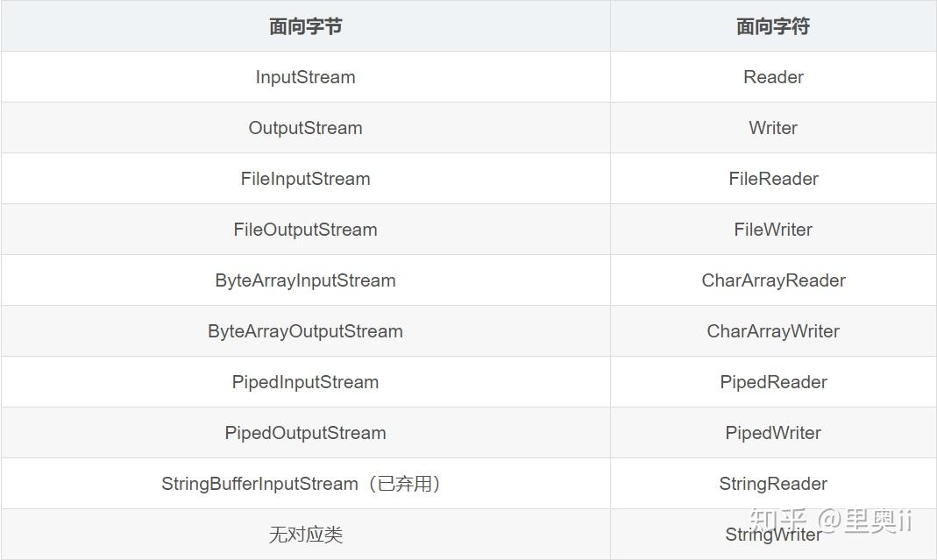Select the CharArrayReader cell
This screenshot has height=560, width=937.
pyautogui.click(x=773, y=280)
